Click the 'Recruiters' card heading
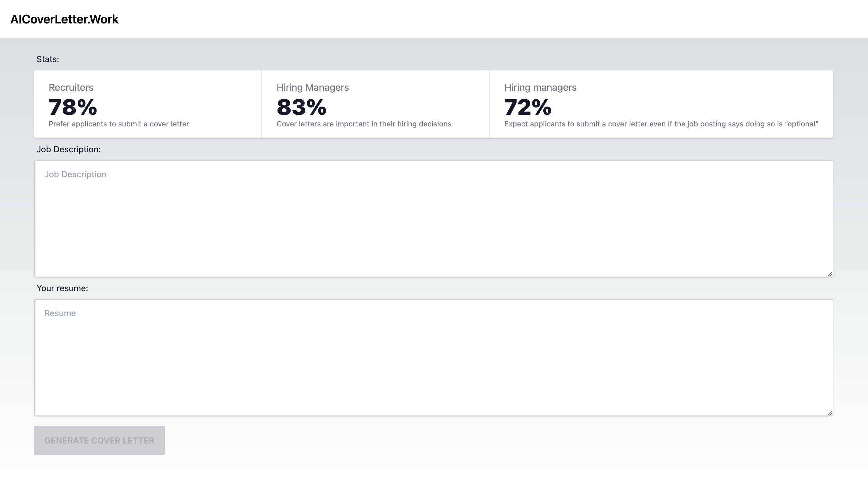Image resolution: width=868 pixels, height=477 pixels. (71, 87)
